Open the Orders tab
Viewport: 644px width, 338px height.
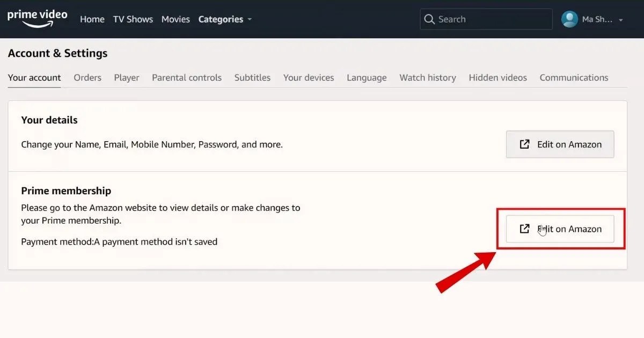tap(87, 77)
